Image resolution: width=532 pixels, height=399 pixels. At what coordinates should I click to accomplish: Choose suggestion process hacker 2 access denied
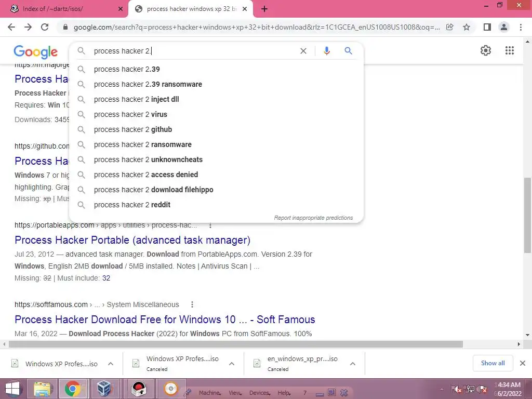click(x=217, y=175)
